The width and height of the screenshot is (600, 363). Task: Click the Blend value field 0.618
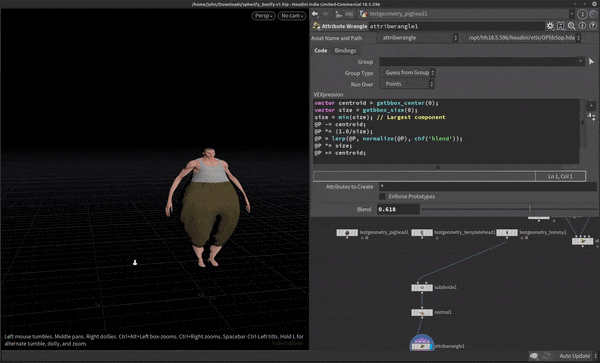tap(398, 209)
